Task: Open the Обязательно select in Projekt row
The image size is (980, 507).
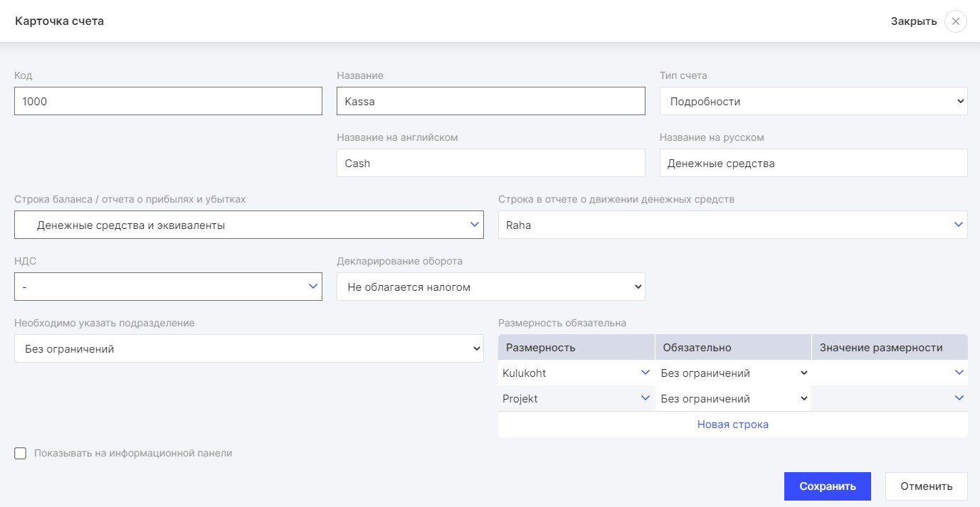Action: (x=733, y=398)
